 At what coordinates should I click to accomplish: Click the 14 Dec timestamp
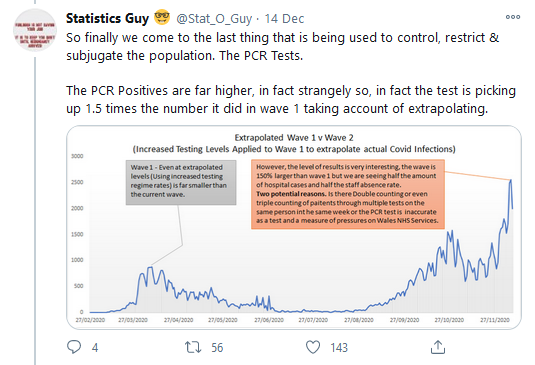pos(284,18)
